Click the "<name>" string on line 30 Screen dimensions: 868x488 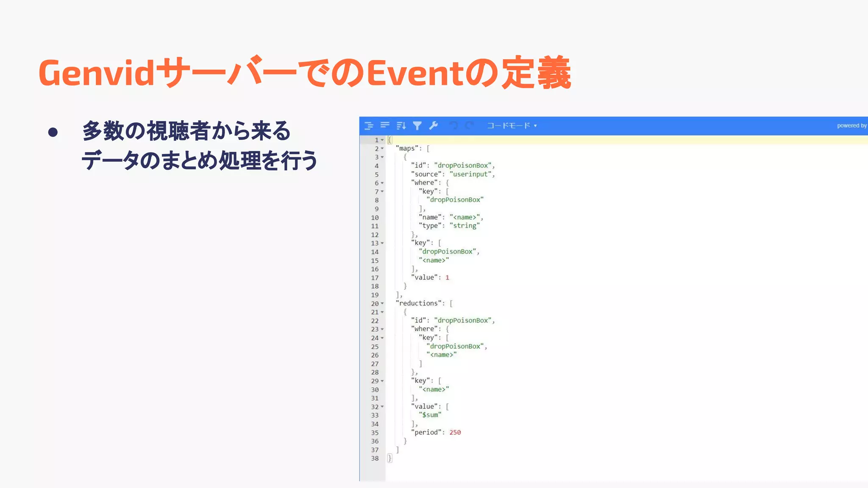pos(434,389)
